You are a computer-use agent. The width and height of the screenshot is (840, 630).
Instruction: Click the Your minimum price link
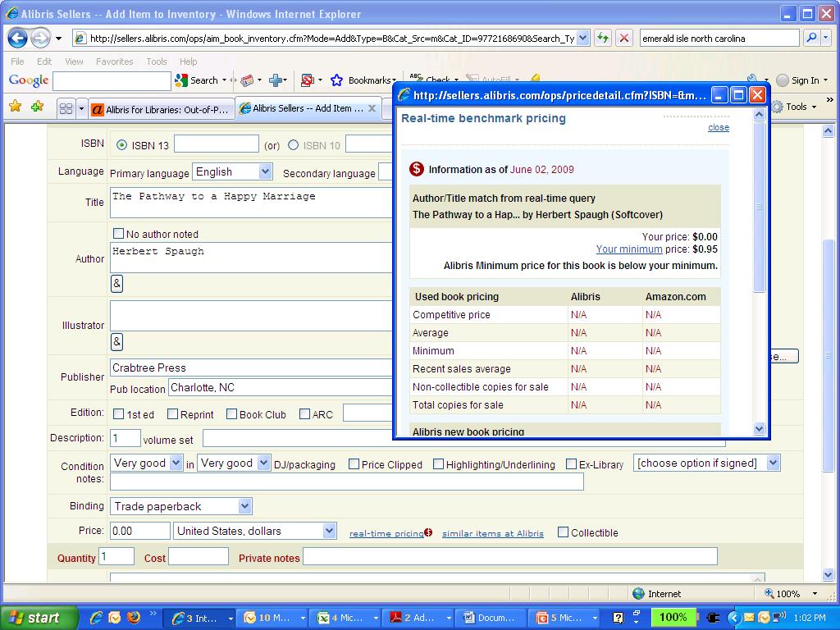tap(629, 249)
